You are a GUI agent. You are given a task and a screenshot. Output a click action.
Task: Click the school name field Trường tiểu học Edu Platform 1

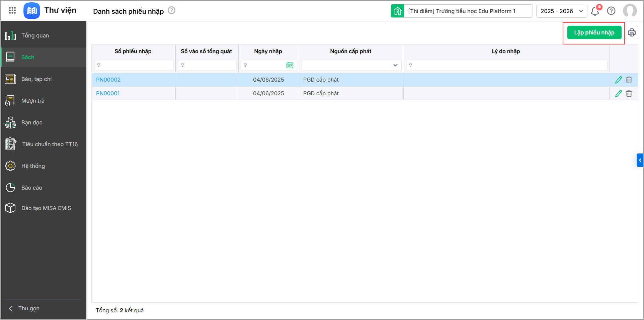(468, 11)
